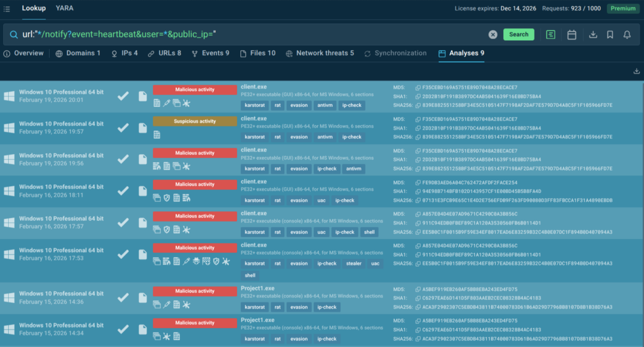Copy MD5 hash of the February 19 20:01 analysis
This screenshot has width=644, height=347.
[x=418, y=87]
